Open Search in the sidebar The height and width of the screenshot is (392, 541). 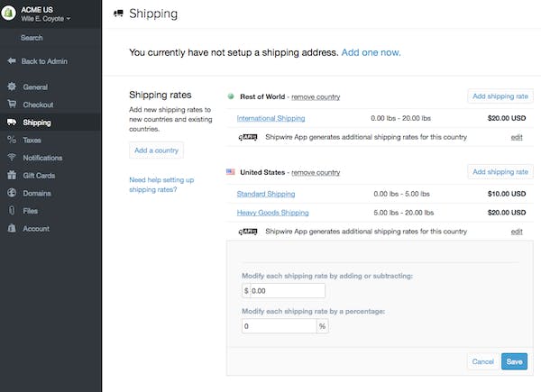click(32, 38)
